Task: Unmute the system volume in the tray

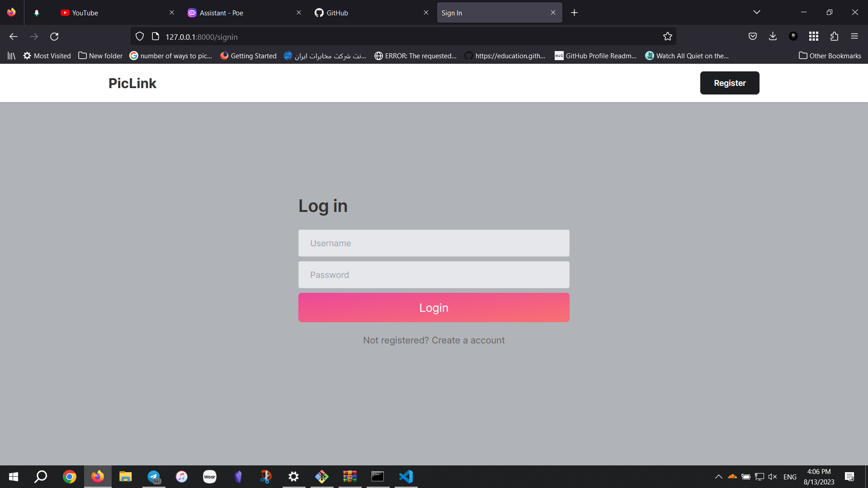Action: (772, 476)
